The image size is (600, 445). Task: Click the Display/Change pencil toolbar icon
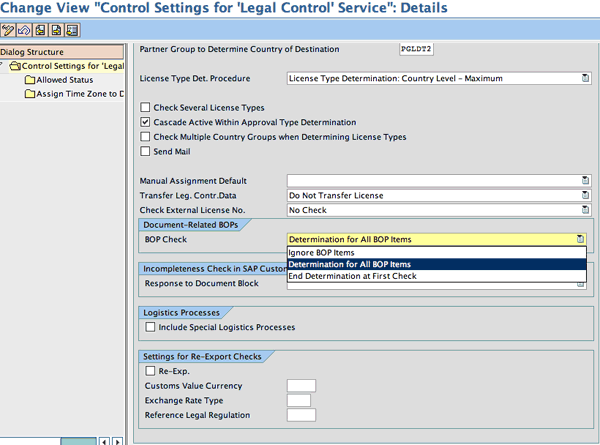pos(9,32)
